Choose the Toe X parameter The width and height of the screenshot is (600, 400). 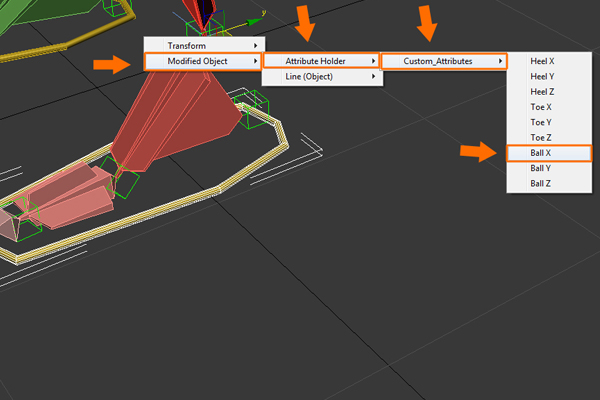tap(549, 107)
